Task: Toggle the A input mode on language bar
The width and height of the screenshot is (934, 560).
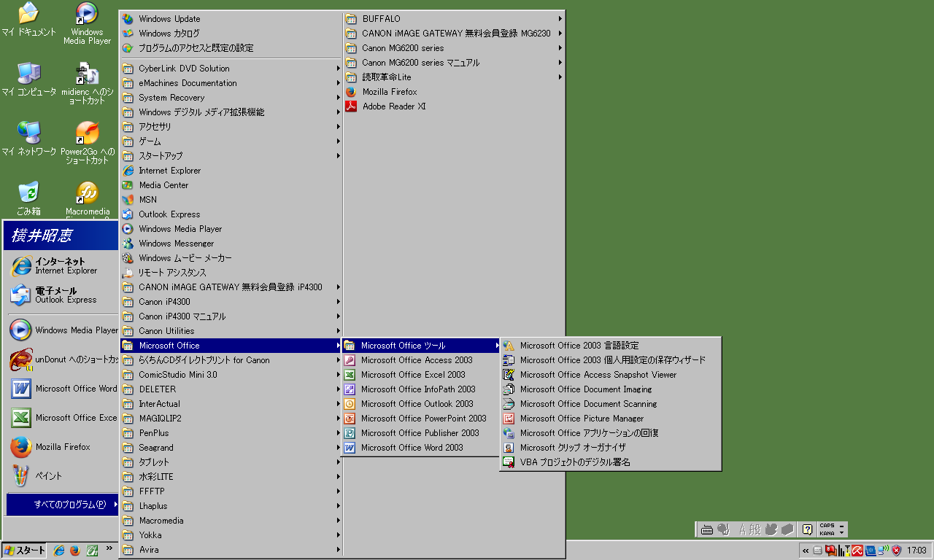Action: pos(743,530)
